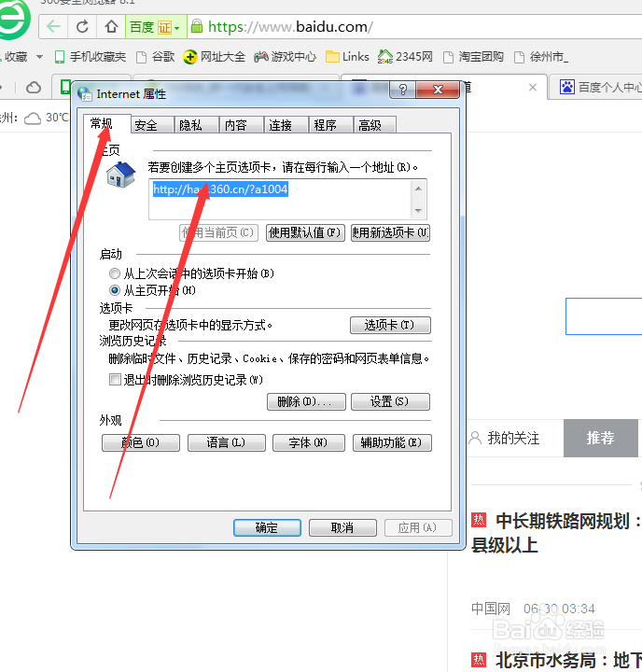The image size is (642, 672).
Task: Open 辅助功能(E) button
Action: tap(392, 442)
